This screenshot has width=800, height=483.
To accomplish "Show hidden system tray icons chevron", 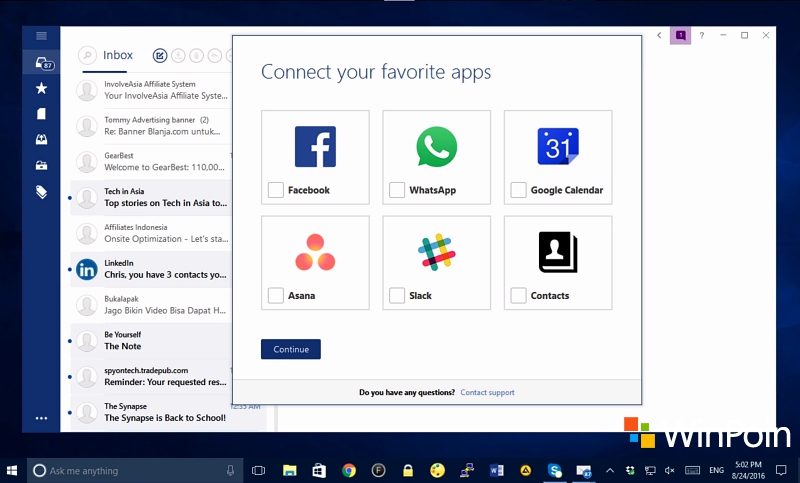I will pyautogui.click(x=610, y=470).
